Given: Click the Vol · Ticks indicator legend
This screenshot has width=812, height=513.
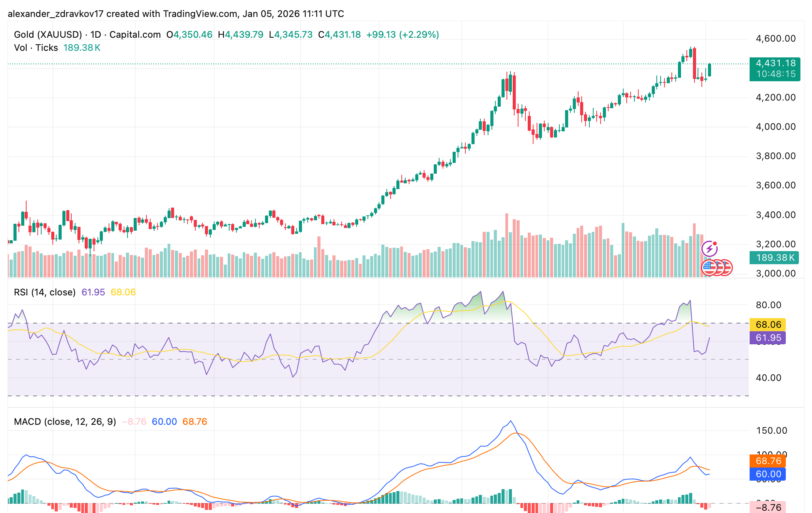Looking at the screenshot, I should pyautogui.click(x=36, y=48).
